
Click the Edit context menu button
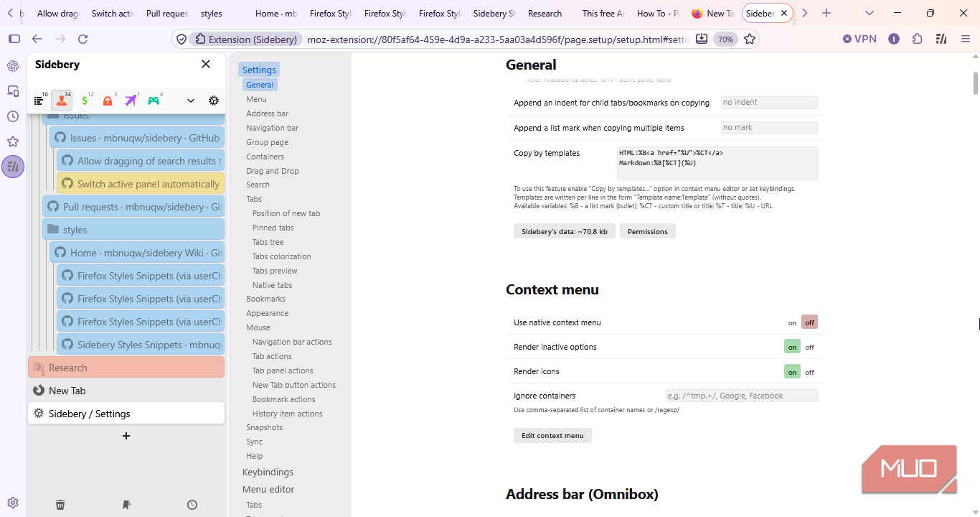click(x=552, y=435)
